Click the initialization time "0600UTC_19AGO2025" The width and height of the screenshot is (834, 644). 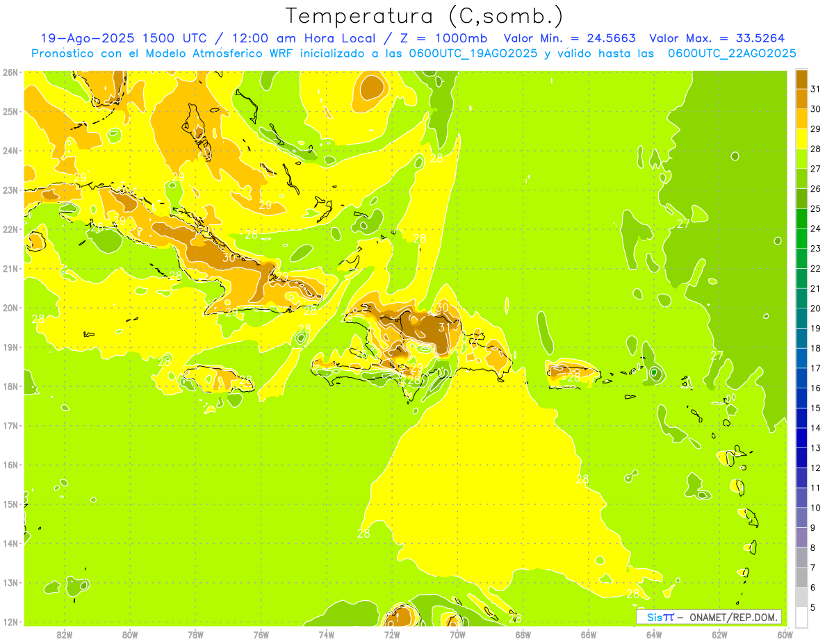point(473,53)
